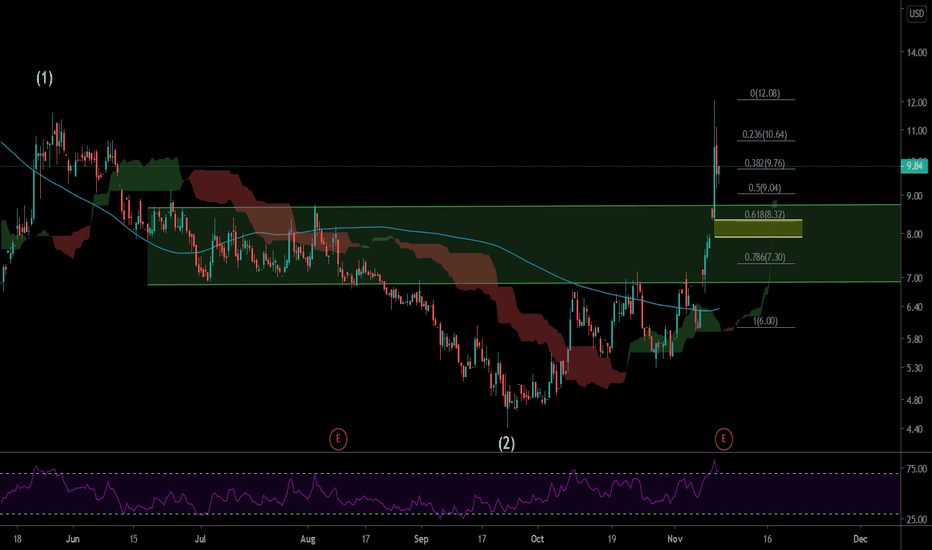Open the USD currency selector
This screenshot has width=932, height=550.
916,14
